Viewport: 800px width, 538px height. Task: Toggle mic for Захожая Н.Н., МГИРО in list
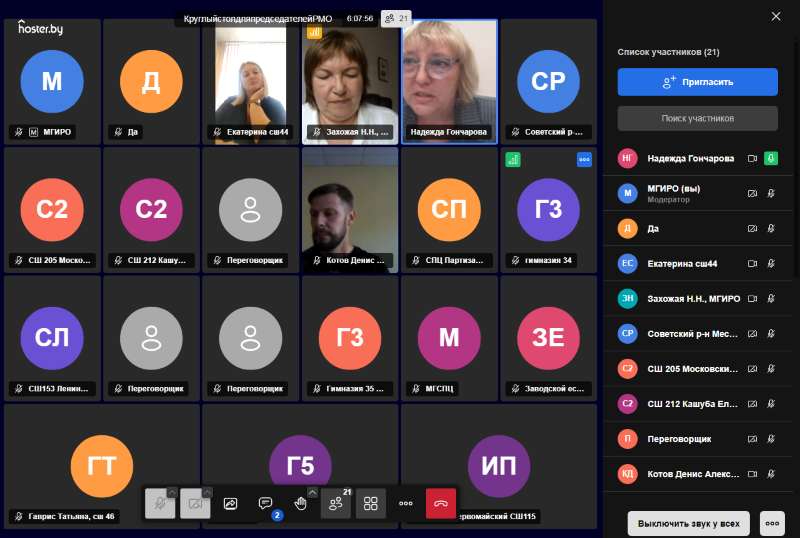771,299
